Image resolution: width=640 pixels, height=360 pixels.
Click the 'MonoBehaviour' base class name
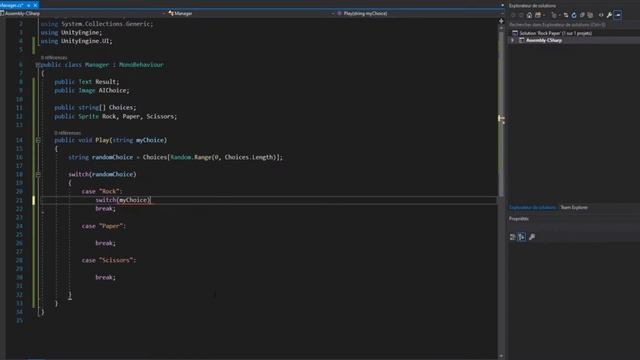point(141,64)
